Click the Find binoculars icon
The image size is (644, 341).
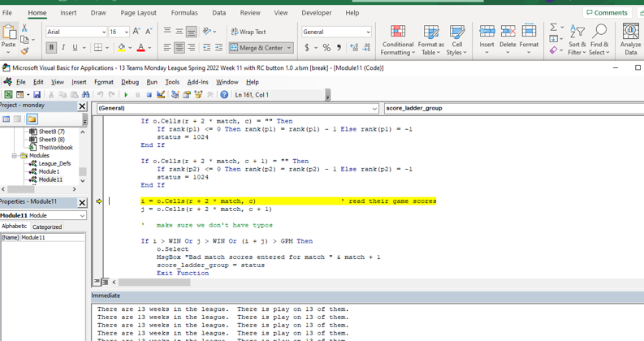[86, 95]
